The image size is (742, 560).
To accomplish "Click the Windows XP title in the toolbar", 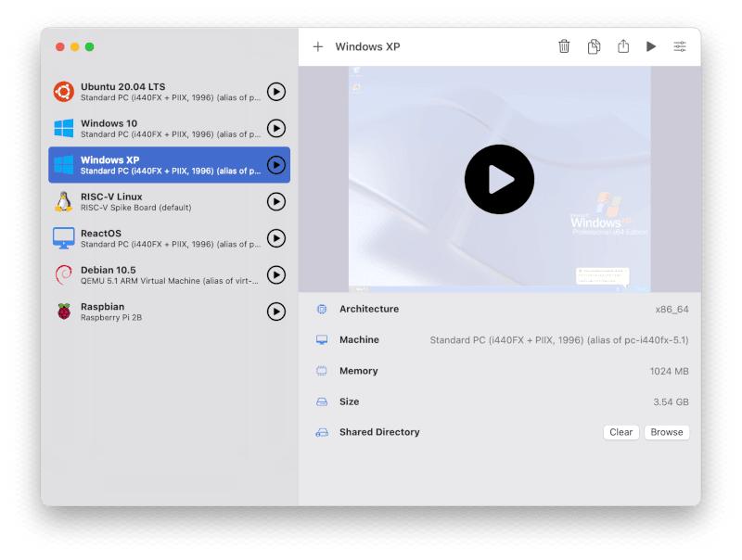I will (367, 47).
